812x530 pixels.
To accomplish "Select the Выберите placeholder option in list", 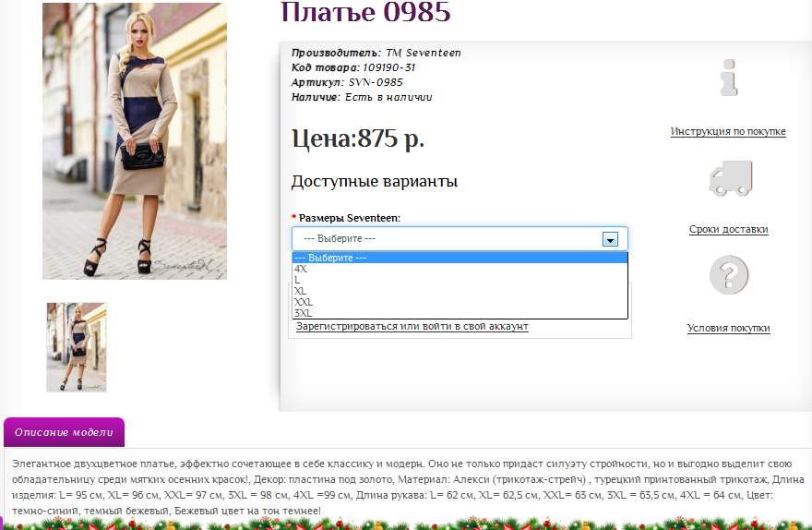I will point(460,258).
